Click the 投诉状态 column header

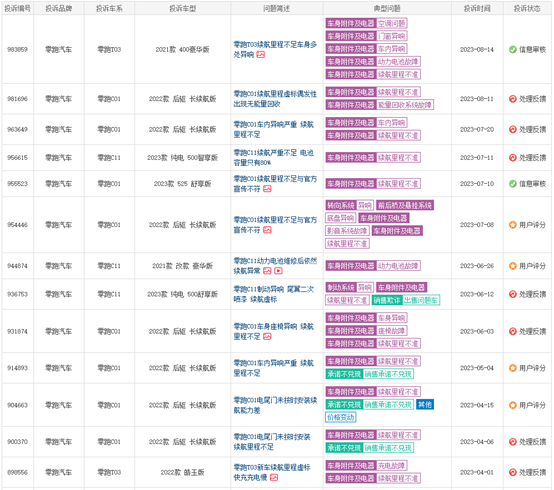point(527,8)
